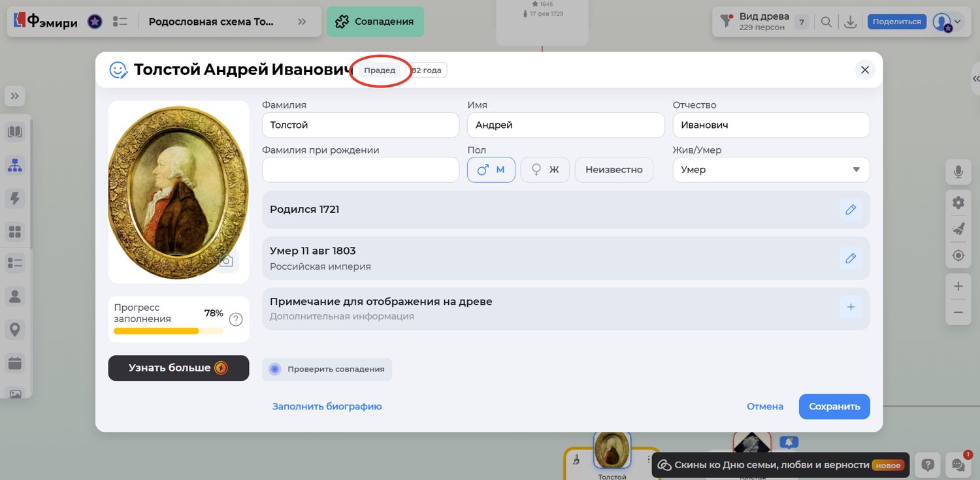This screenshot has width=980, height=480.
Task: Click the Сохранить button
Action: pyautogui.click(x=834, y=406)
